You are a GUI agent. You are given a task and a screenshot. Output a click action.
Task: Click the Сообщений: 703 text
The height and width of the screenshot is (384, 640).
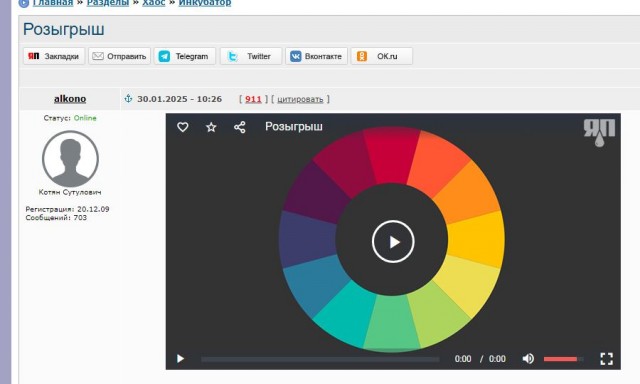pos(56,218)
